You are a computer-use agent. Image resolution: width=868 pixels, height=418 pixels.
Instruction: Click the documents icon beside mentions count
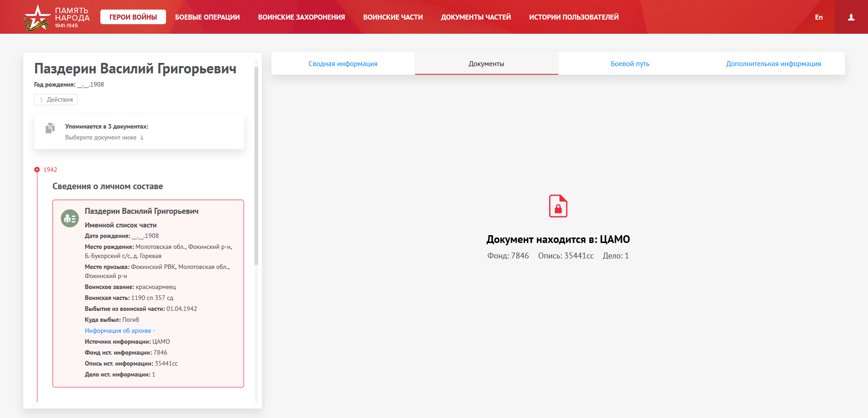[x=50, y=128]
